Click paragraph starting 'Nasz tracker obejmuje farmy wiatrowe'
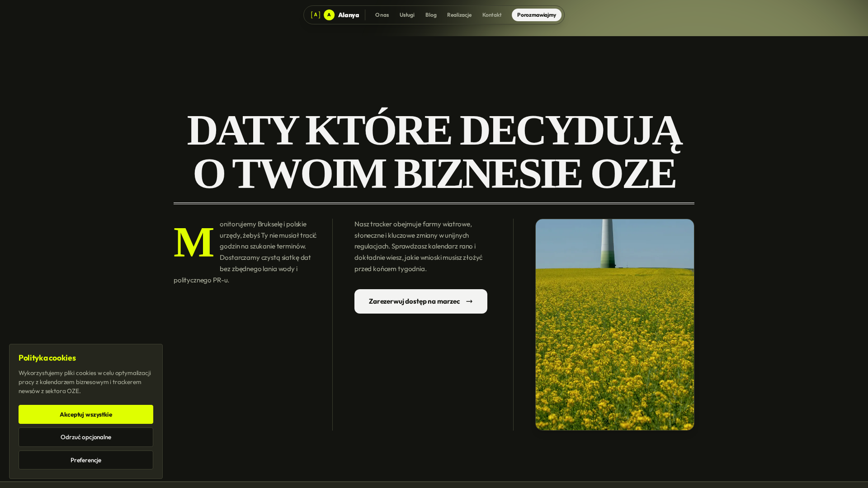The image size is (868, 488). point(419,246)
